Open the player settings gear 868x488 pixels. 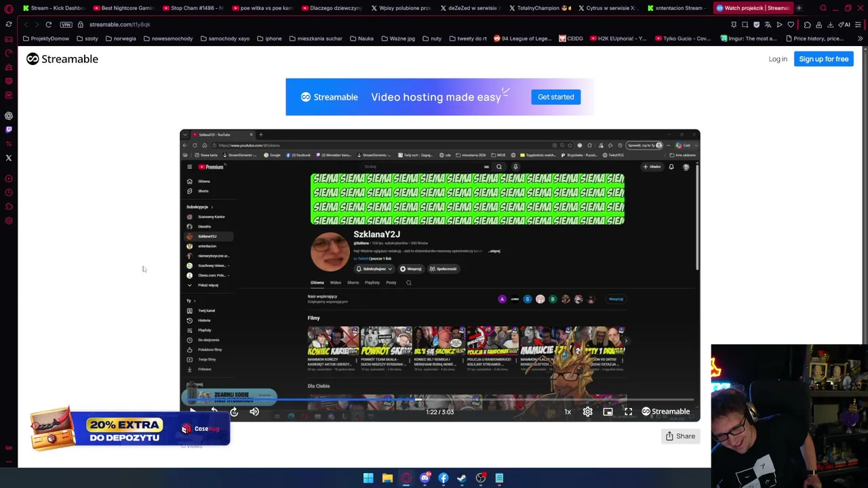(587, 411)
